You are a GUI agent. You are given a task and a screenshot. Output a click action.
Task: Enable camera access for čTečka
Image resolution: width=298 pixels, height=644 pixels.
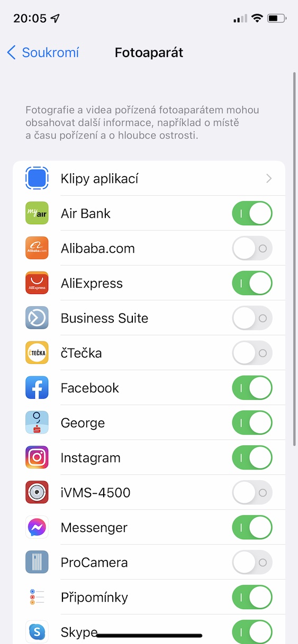coord(252,353)
